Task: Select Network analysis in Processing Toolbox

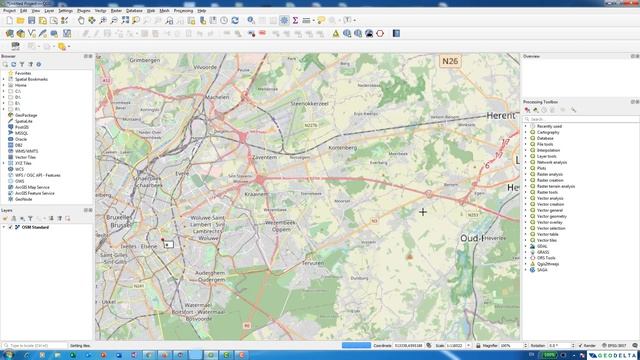Action: (552, 162)
